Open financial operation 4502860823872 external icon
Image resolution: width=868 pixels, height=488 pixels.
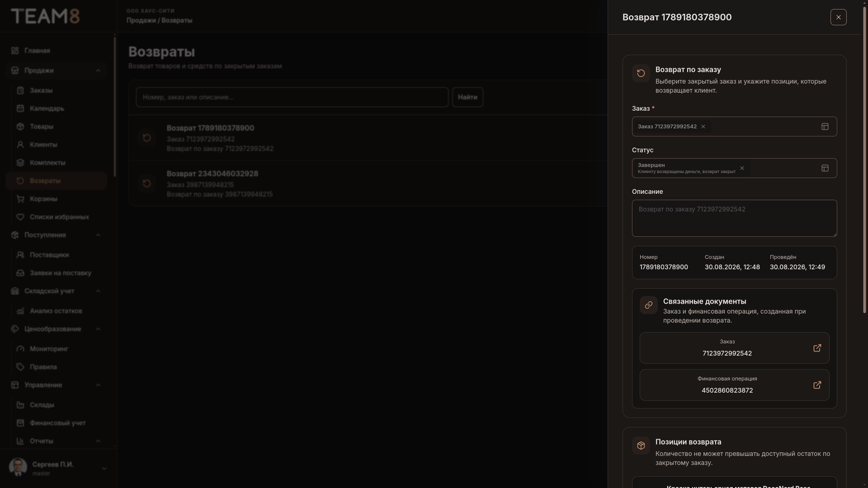coord(817,385)
